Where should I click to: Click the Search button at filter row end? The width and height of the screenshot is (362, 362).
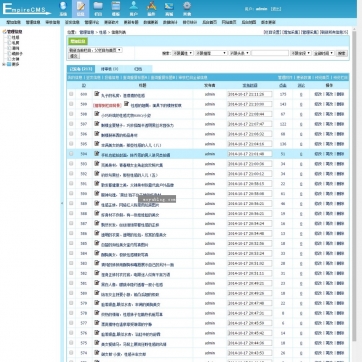pyautogui.click(x=341, y=53)
